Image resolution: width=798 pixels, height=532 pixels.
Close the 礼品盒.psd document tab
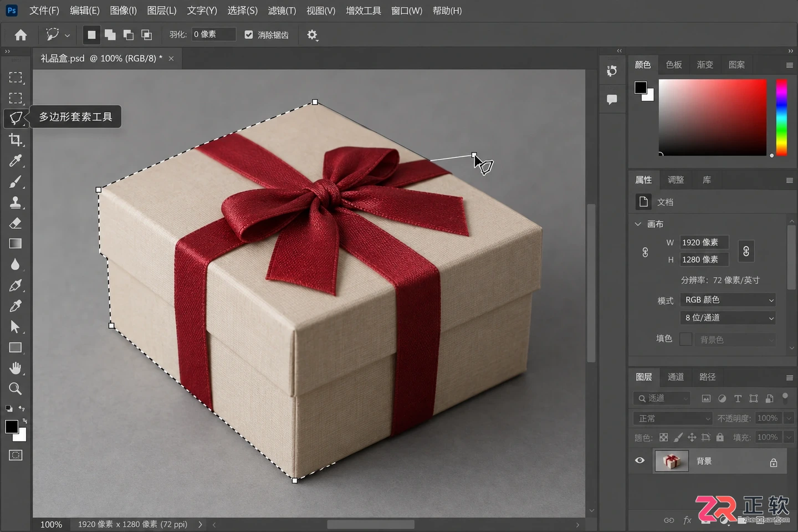(x=171, y=58)
